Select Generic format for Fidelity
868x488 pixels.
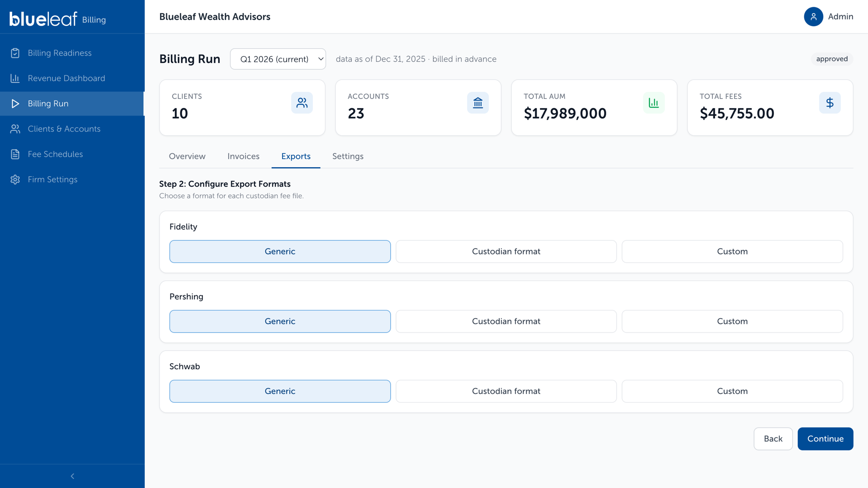[x=280, y=252]
